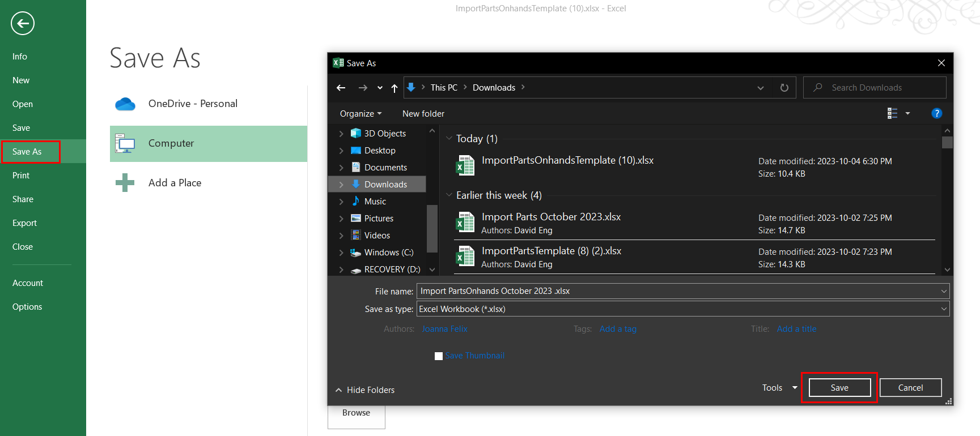Image resolution: width=980 pixels, height=436 pixels.
Task: Expand the Desktop tree node
Action: (341, 151)
